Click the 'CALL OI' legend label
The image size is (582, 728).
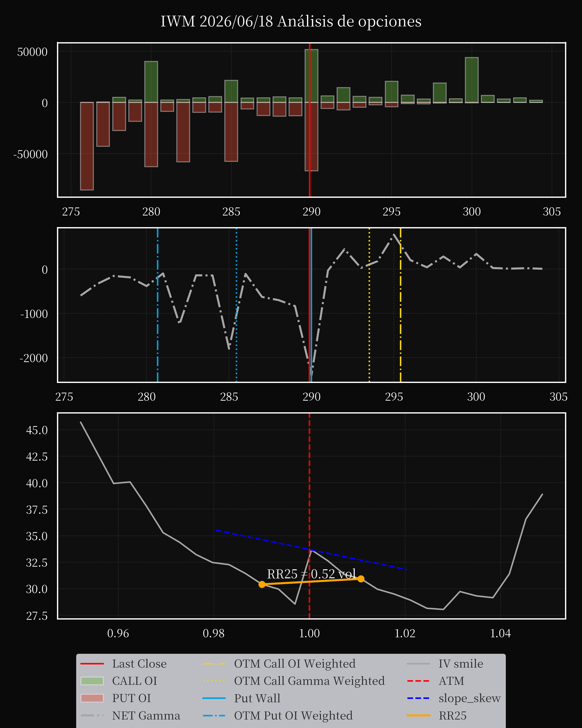[x=135, y=681]
